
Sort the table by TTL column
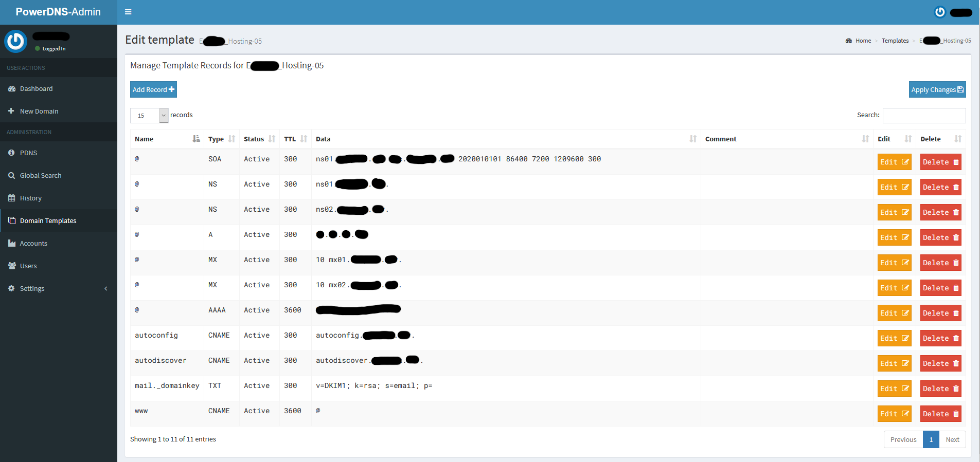tap(296, 139)
